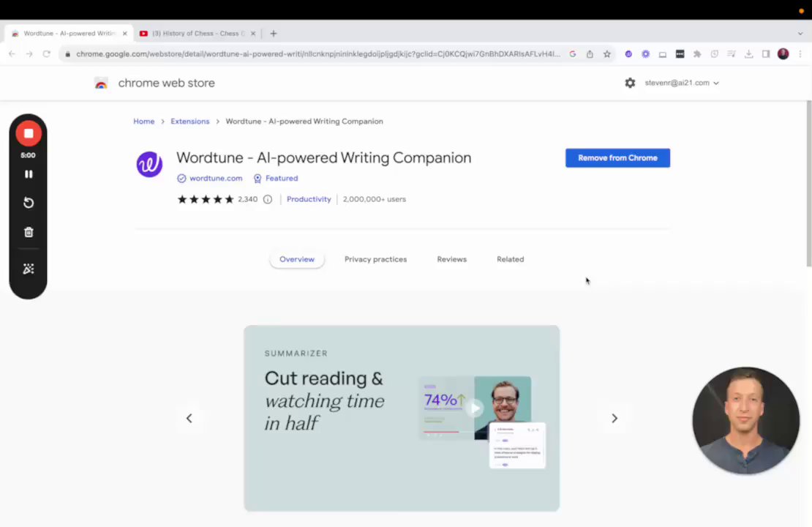The height and width of the screenshot is (527, 812).
Task: Click the 2,340 ratings count
Action: click(x=247, y=199)
